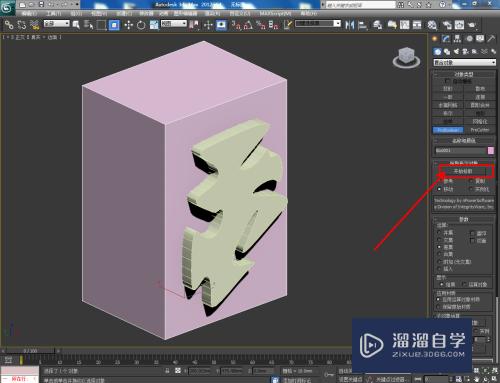500x383 pixels.
Task: Click the Align tool icon
Action: pos(362,25)
